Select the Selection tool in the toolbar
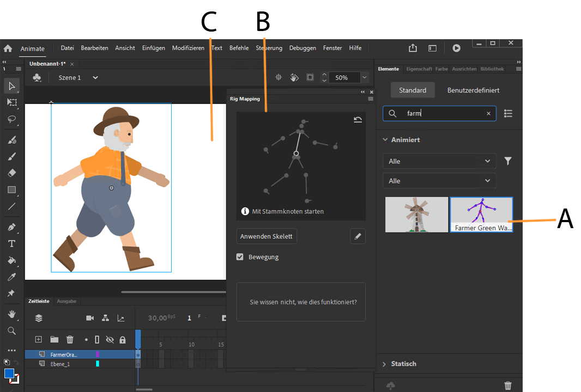The height and width of the screenshot is (392, 581). [x=11, y=85]
